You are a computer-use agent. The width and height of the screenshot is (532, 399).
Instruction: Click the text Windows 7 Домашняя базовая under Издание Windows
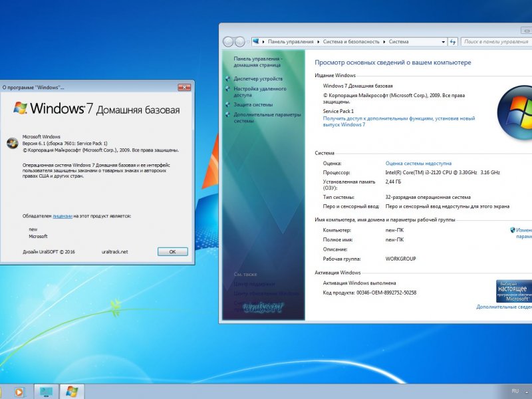(x=358, y=86)
